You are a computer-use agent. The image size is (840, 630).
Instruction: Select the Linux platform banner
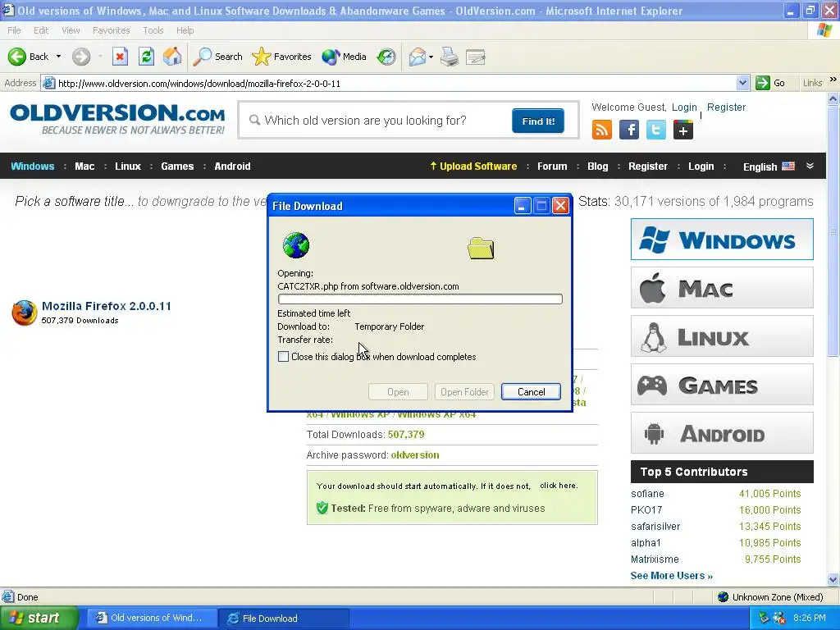click(x=722, y=336)
